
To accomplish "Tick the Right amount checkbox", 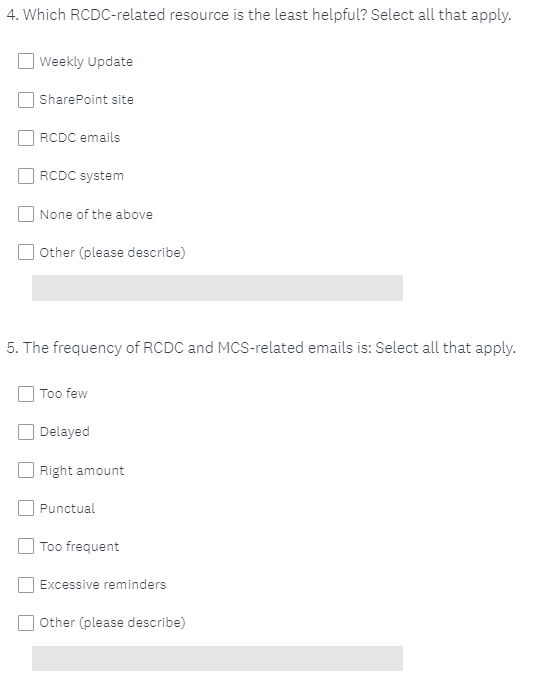I will (26, 470).
